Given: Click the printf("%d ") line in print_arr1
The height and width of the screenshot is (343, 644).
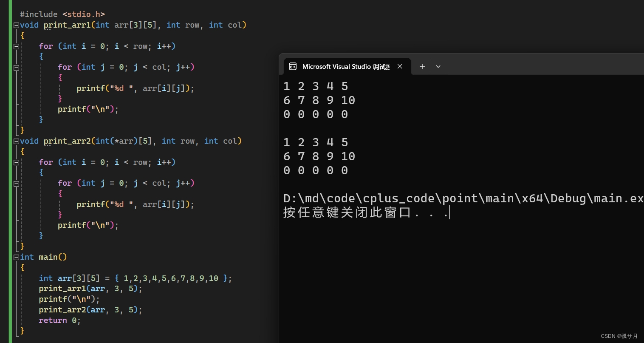Looking at the screenshot, I should pyautogui.click(x=135, y=88).
